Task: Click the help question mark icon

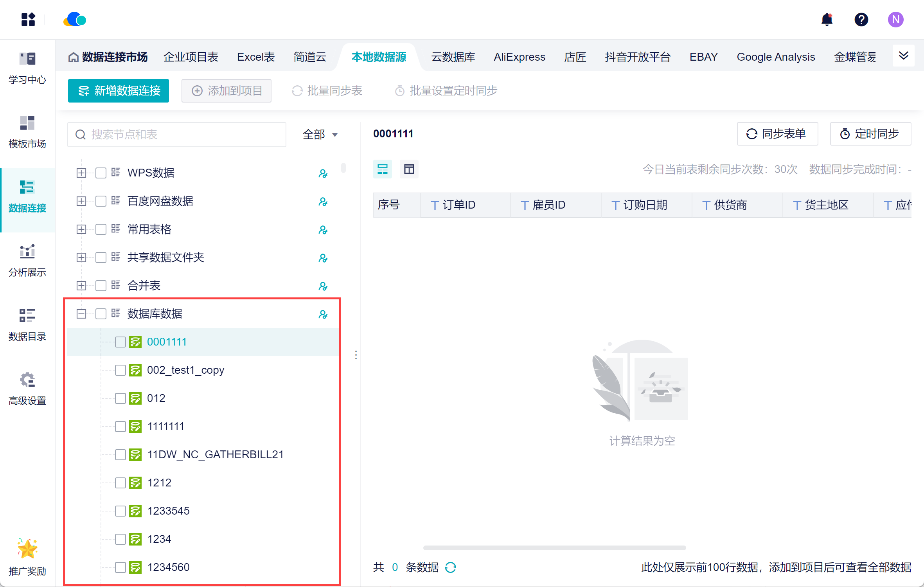Action: pos(861,20)
